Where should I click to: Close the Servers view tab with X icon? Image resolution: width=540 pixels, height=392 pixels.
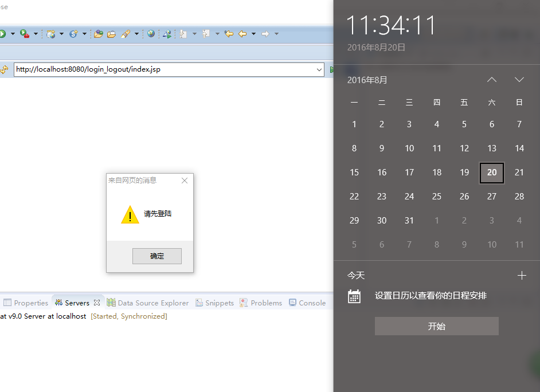point(97,303)
